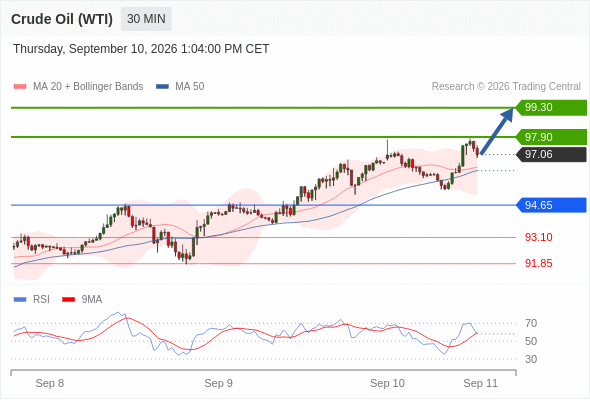This screenshot has height=400, width=590.
Task: Click the Sep 8 date axis label
Action: [50, 383]
